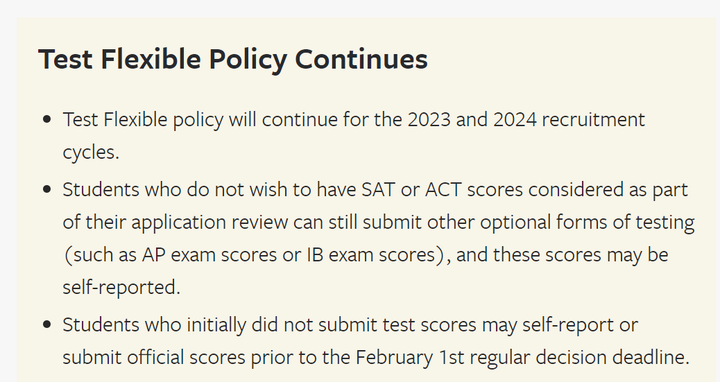
Task: Click the word self-reported ending second bullet
Action: pos(121,287)
